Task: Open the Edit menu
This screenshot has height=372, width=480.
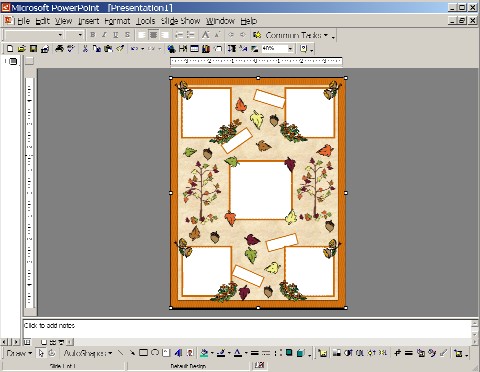Action: (42, 21)
